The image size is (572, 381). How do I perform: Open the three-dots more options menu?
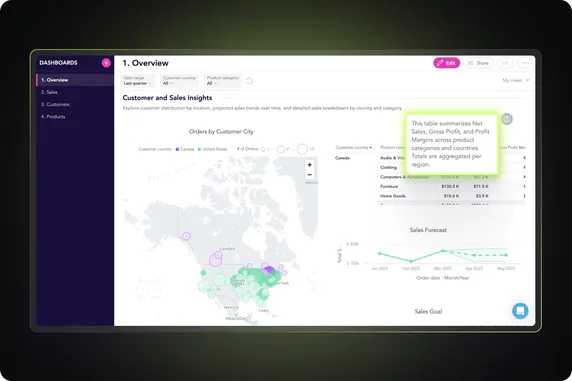(525, 63)
